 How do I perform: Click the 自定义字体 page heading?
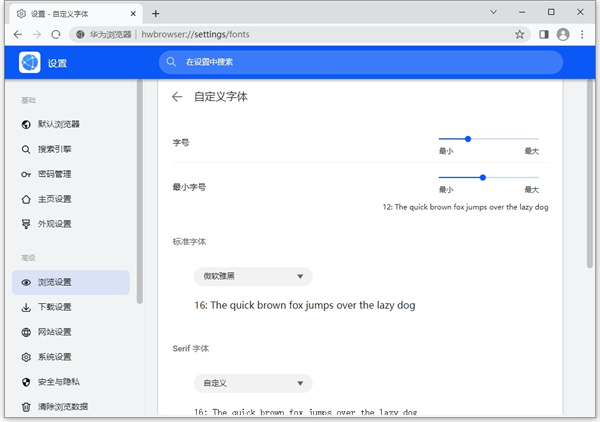point(221,97)
